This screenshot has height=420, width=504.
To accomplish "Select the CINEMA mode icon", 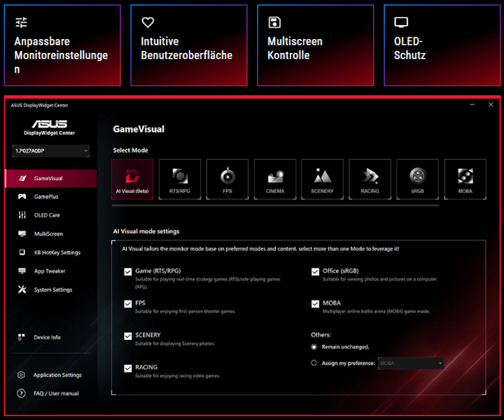I will [275, 179].
